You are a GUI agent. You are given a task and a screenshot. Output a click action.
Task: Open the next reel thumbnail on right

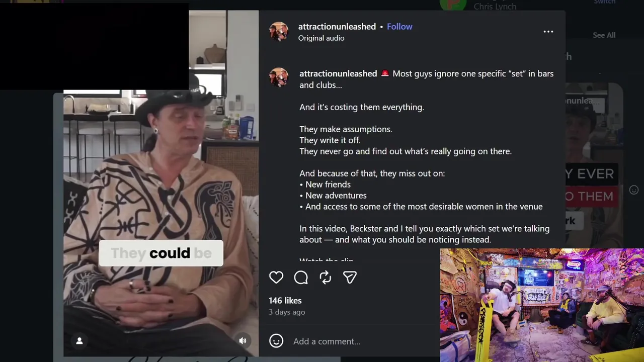594,166
